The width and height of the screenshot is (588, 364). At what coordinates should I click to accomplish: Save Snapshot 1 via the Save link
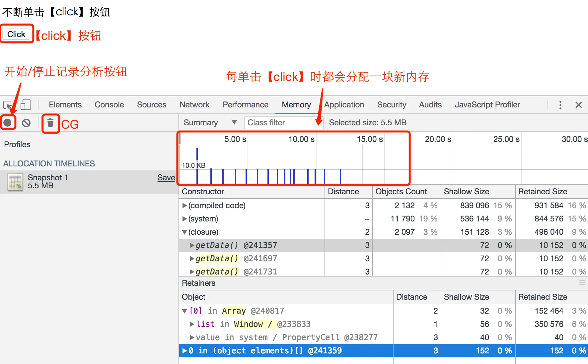click(x=166, y=178)
